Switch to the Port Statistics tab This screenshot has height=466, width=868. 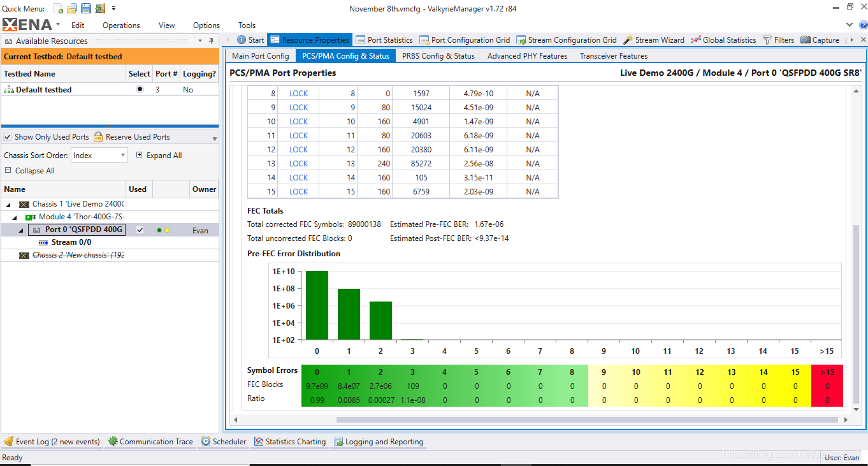384,40
